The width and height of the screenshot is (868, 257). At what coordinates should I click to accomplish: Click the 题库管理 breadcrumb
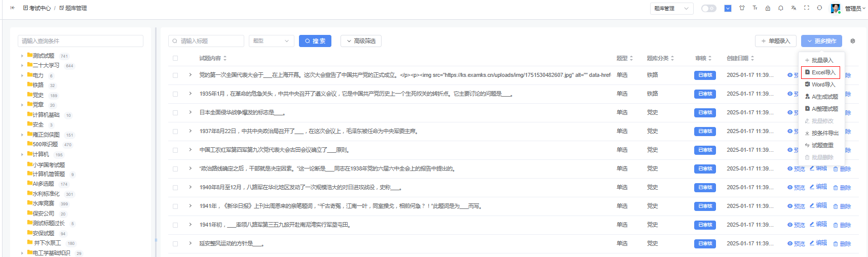[73, 8]
